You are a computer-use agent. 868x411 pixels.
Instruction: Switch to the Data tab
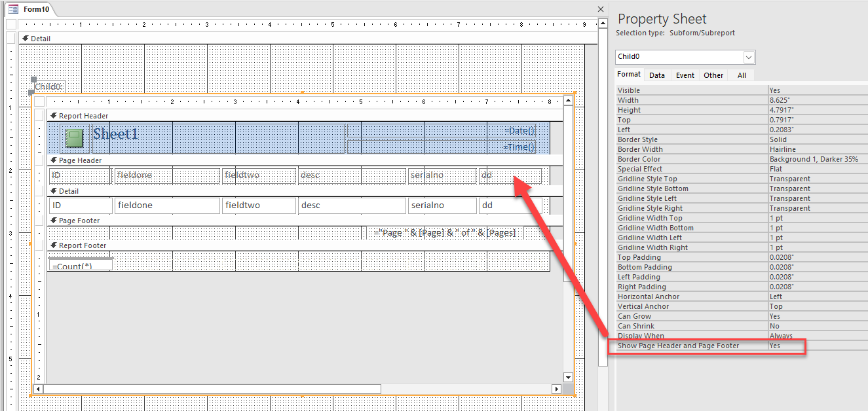(x=657, y=75)
